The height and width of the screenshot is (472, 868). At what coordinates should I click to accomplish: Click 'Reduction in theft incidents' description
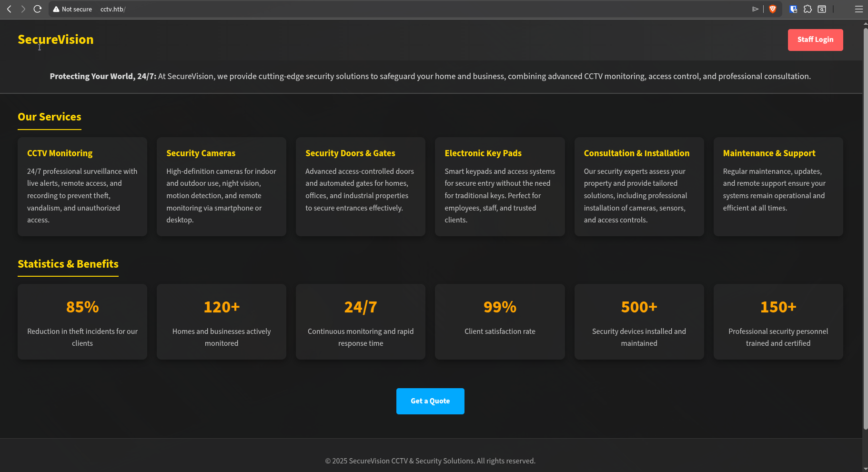tap(82, 337)
